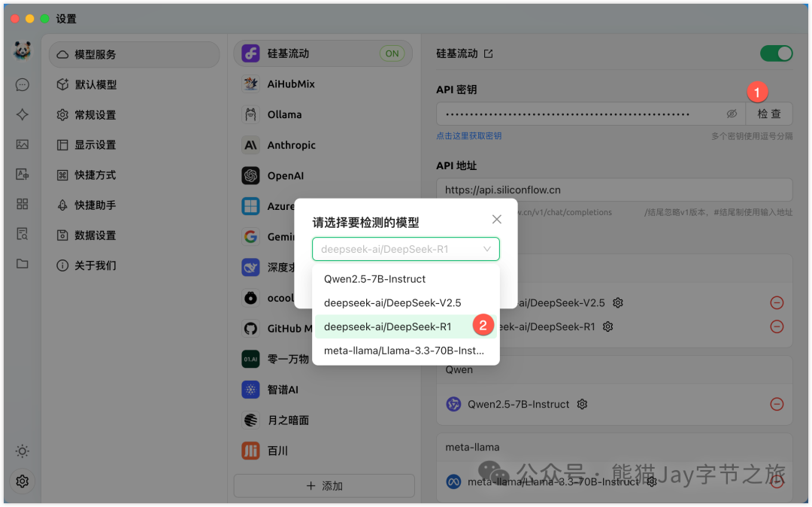Viewport: 812px width, 507px height.
Task: Select the 硅基流动 provider in list
Action: (x=323, y=54)
